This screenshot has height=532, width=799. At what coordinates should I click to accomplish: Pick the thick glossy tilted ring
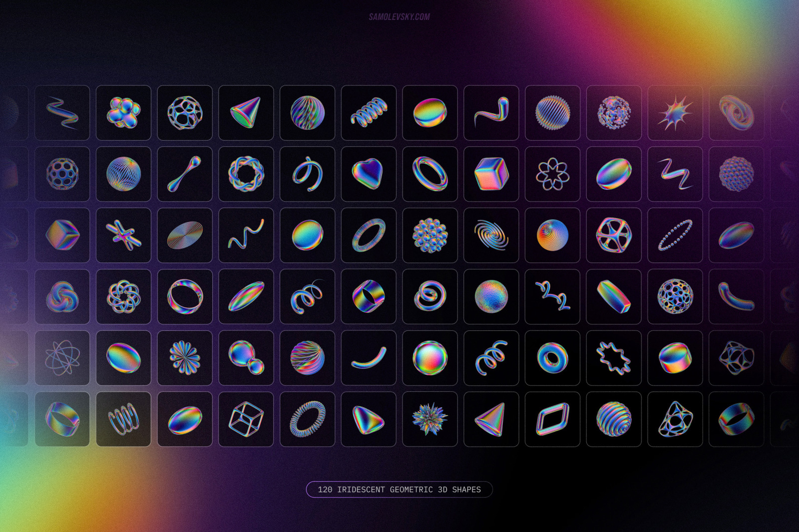click(430, 174)
